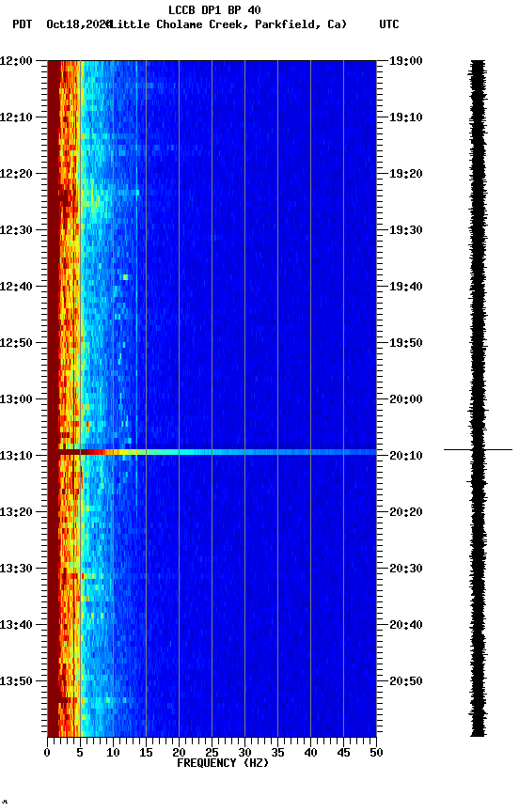Click the 'Oct18' date text

click(62, 24)
